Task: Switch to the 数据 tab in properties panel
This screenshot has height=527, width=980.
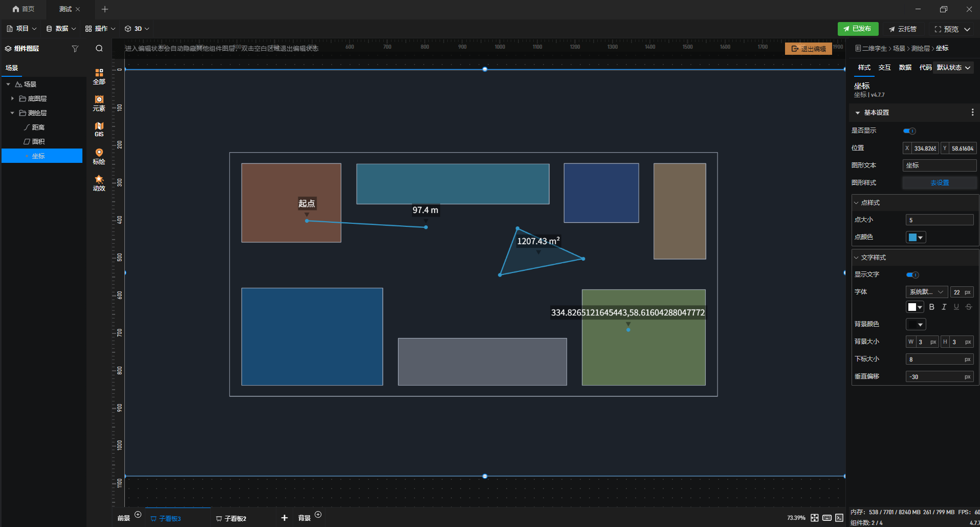Action: pos(905,68)
